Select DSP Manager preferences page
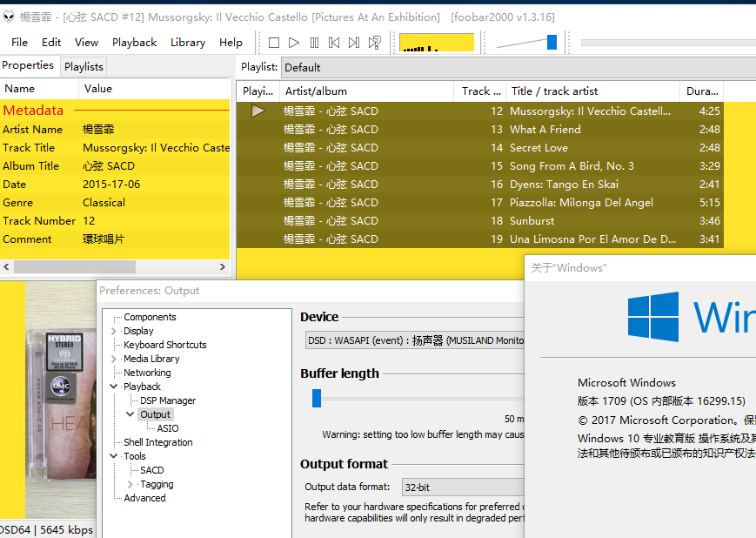Image resolution: width=756 pixels, height=538 pixels. tap(168, 400)
